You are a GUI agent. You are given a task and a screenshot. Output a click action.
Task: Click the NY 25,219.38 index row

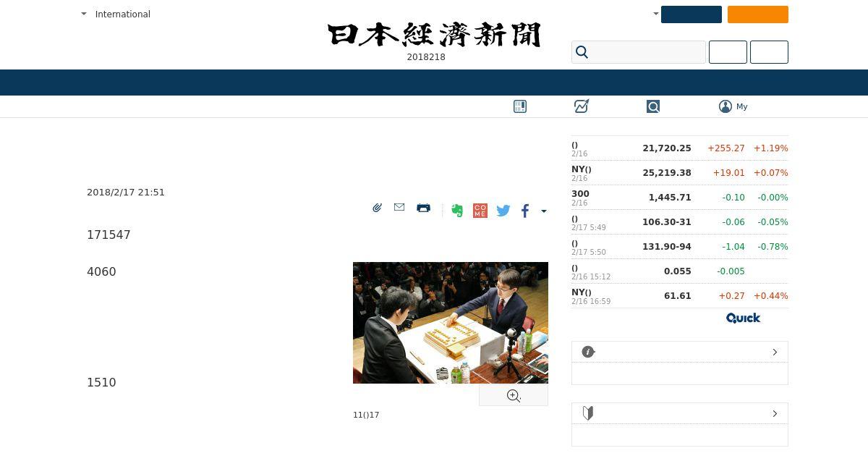pyautogui.click(x=680, y=173)
